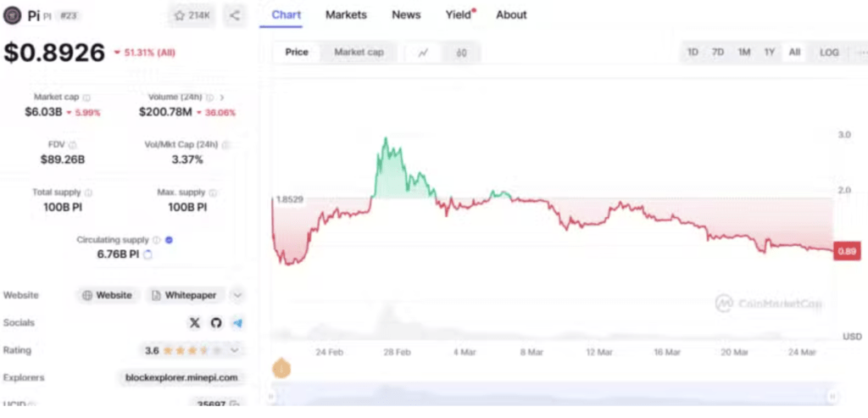Expand the Rating 3.6 dropdown
The image size is (868, 418).
(235, 350)
